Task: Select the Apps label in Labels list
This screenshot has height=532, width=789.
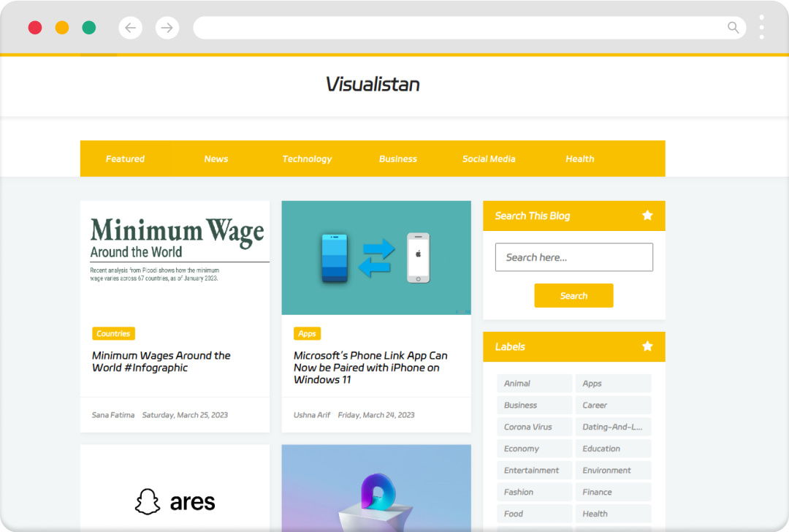Action: tap(613, 383)
